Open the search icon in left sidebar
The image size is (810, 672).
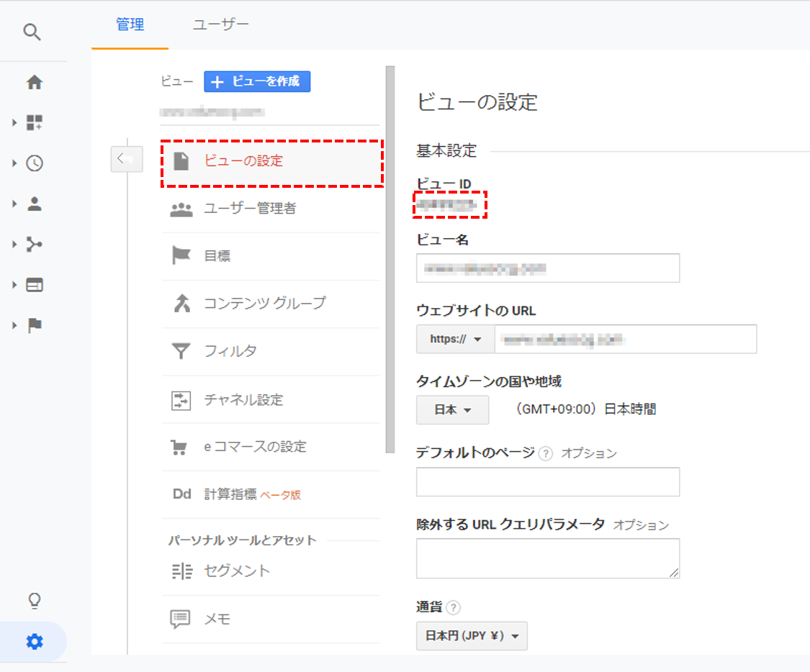click(x=32, y=32)
